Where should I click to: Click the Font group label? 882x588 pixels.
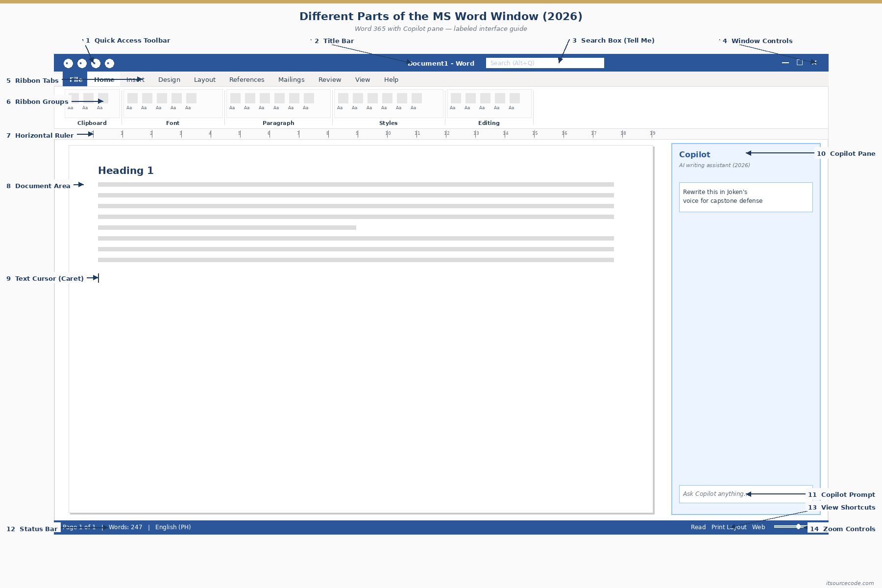click(x=172, y=123)
